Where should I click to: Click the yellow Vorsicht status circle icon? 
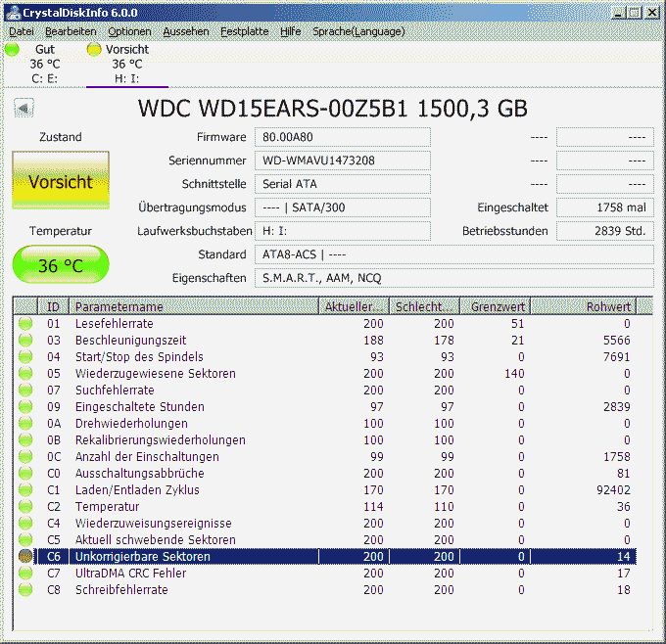click(x=93, y=49)
